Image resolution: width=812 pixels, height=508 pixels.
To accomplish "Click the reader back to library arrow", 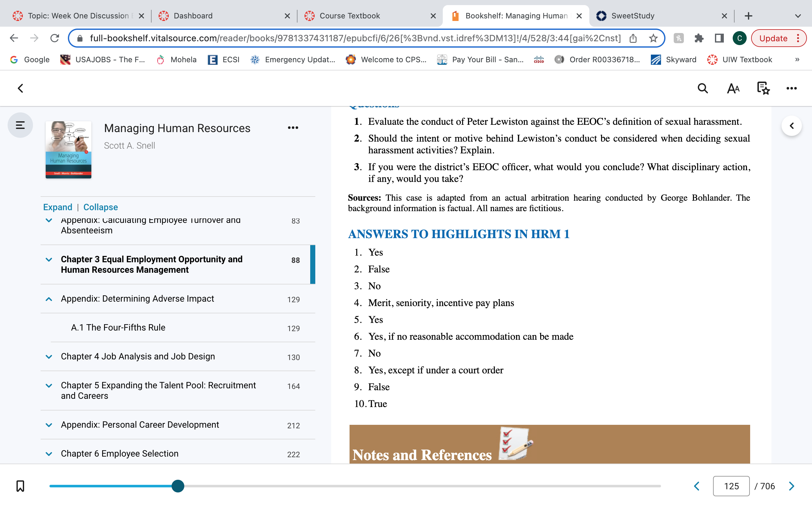I will click(x=21, y=88).
